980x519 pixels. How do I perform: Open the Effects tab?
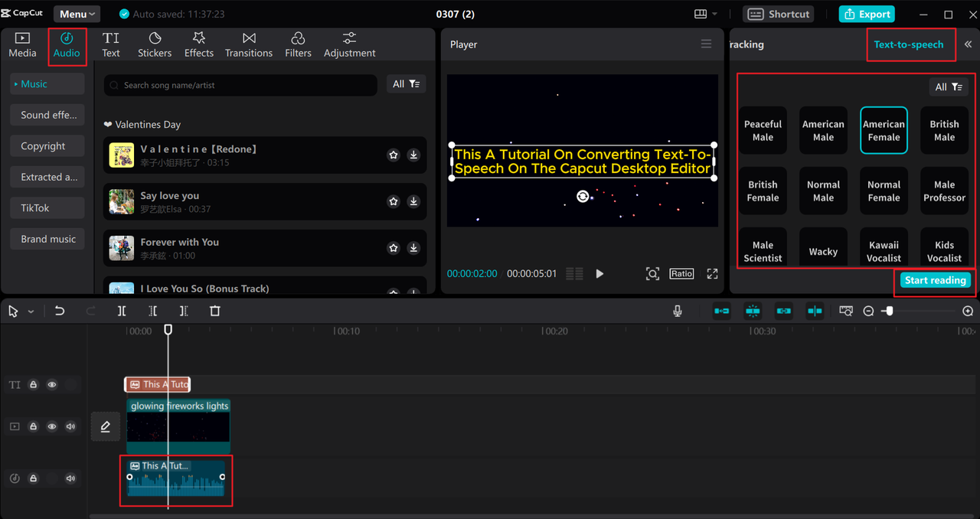pos(199,45)
